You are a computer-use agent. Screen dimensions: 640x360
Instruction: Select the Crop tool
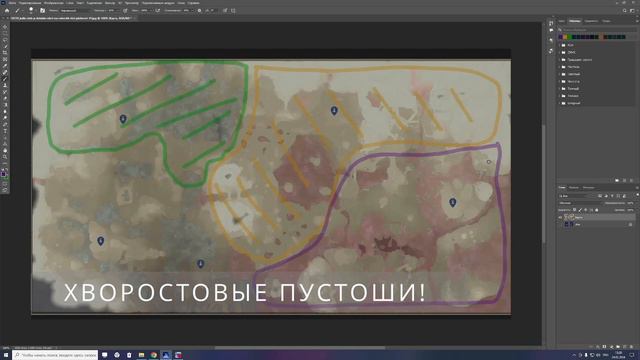[x=5, y=52]
